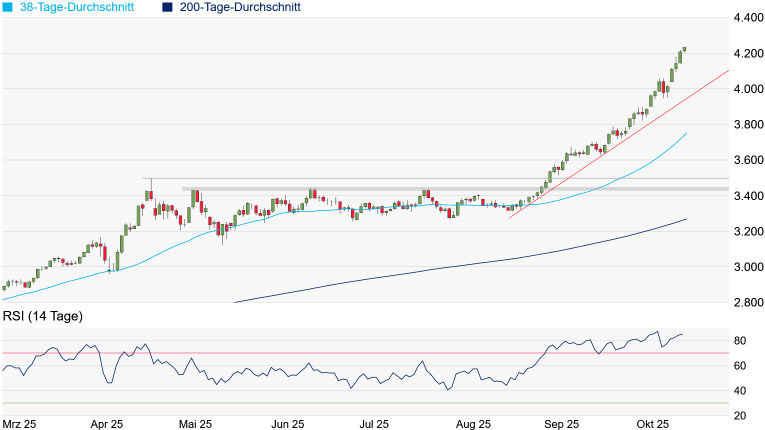Image resolution: width=765 pixels, height=430 pixels.
Task: Click the grey horizontal resistance zone band
Action: tap(450, 189)
